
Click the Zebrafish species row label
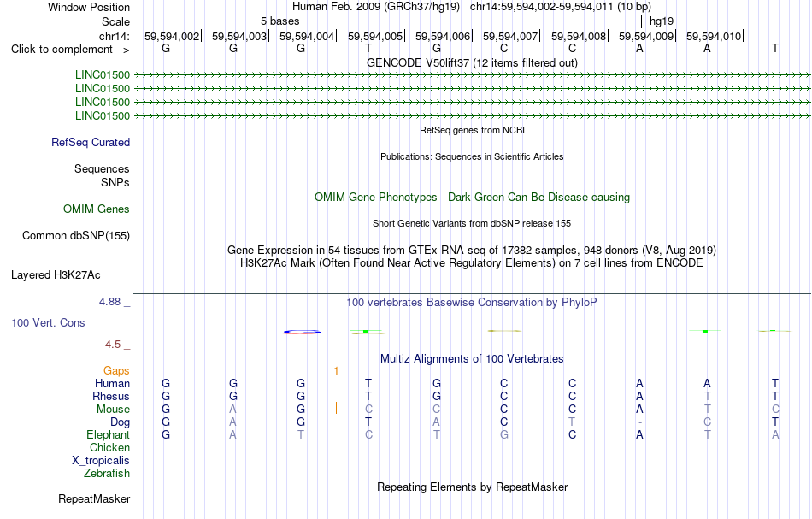(x=107, y=473)
